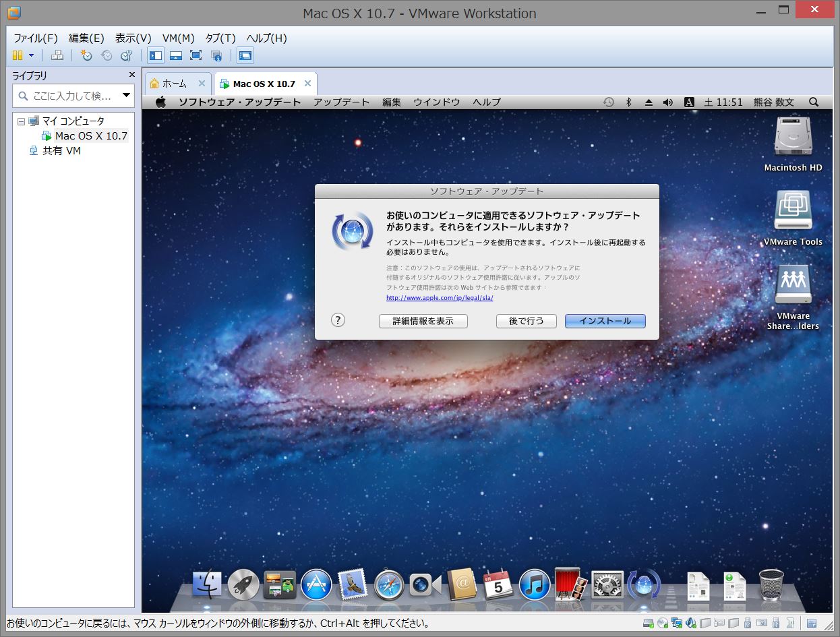Click the help question mark button

pos(338,320)
